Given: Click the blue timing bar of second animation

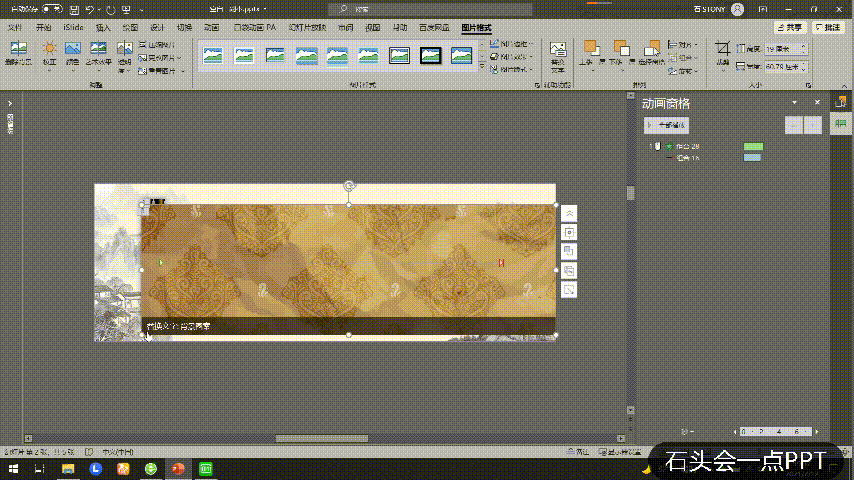Looking at the screenshot, I should pos(752,158).
